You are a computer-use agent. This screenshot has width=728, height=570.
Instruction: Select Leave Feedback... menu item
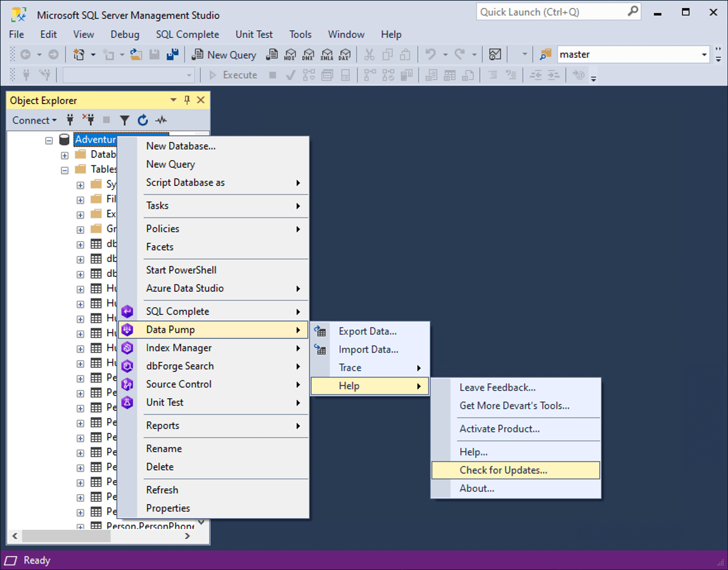click(x=516, y=388)
